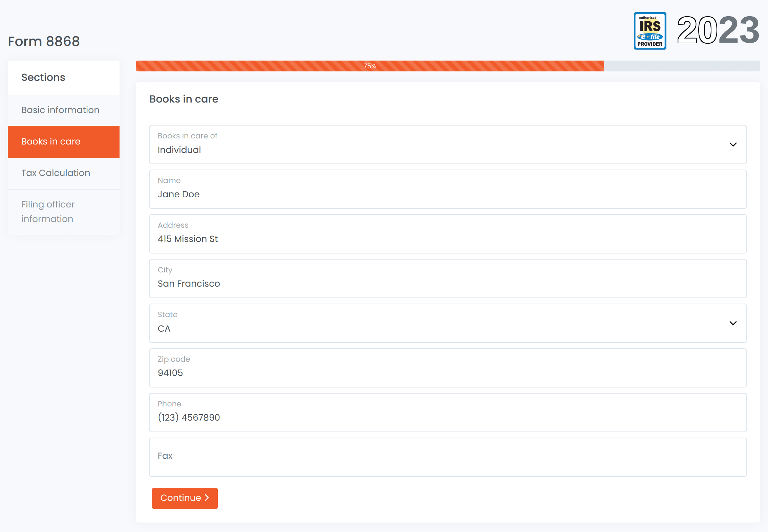This screenshot has width=768, height=532.
Task: Open Filing officer information section
Action: point(64,212)
